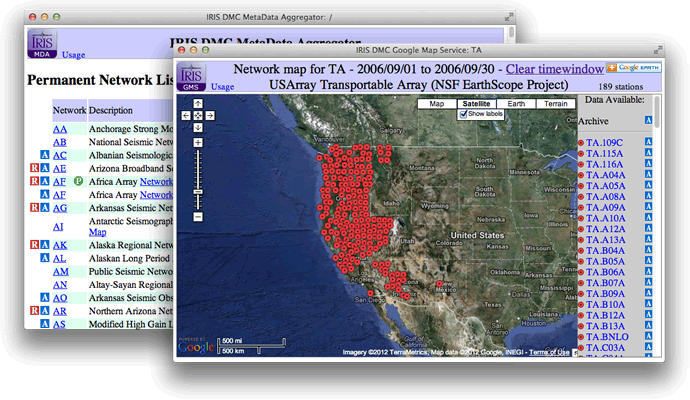Click the map zoom slider handle
Viewport: 690px width, 400px height.
[198, 192]
